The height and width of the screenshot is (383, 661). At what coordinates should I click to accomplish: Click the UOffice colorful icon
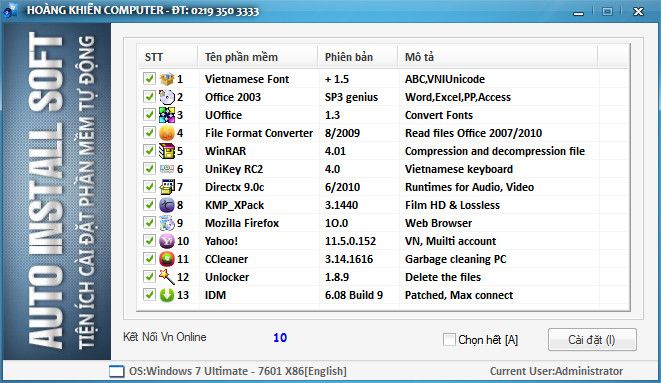(x=167, y=115)
